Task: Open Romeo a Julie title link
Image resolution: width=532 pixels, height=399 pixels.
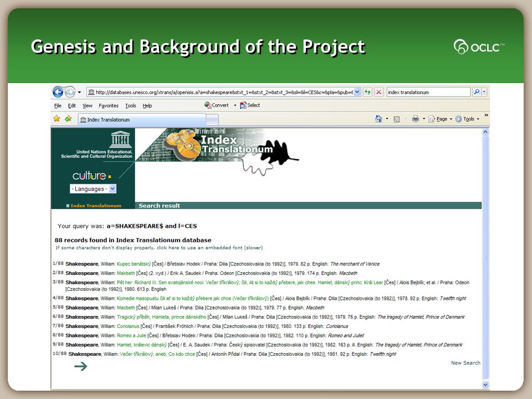Action: click(131, 336)
